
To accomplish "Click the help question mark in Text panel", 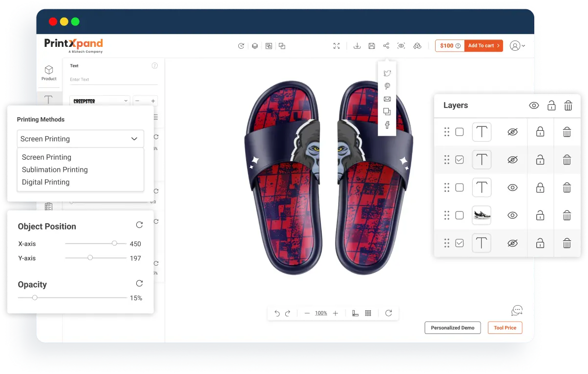I will pyautogui.click(x=155, y=66).
